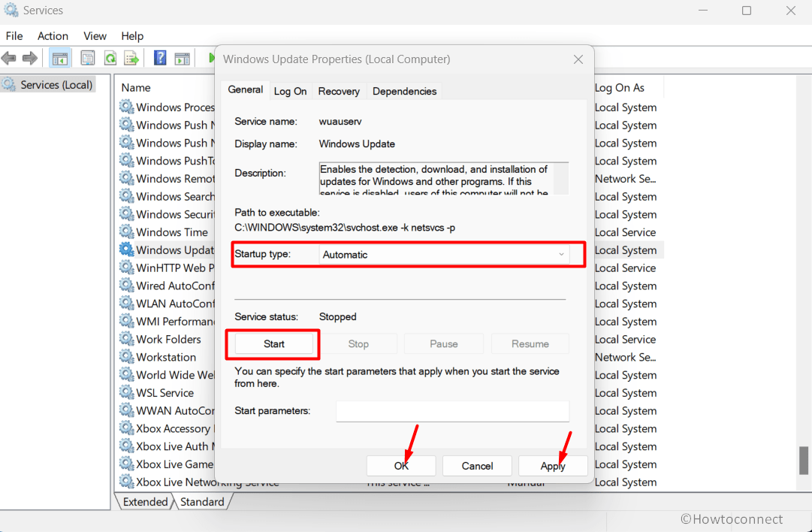This screenshot has height=532, width=812.
Task: Close the Windows Update Properties dialog
Action: [x=578, y=59]
